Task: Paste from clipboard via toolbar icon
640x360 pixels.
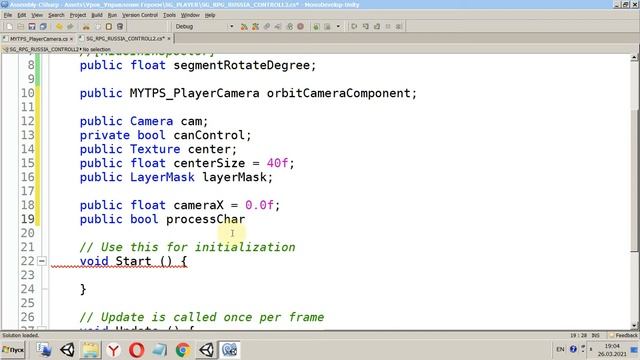Action: pos(109,27)
